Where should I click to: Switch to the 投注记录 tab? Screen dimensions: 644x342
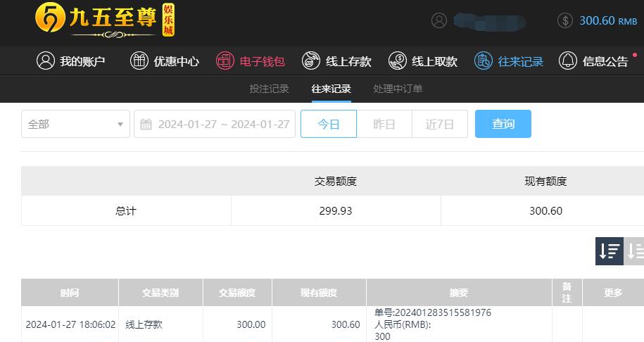(x=269, y=89)
